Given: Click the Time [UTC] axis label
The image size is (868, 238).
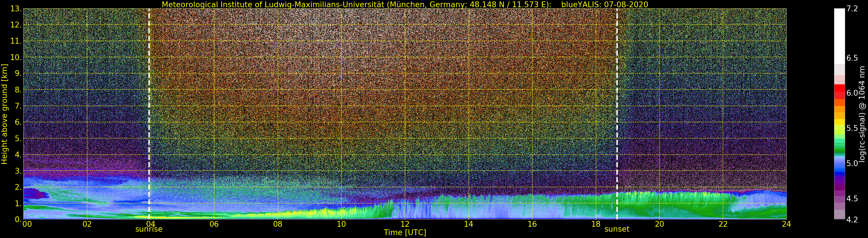Looking at the screenshot, I should (x=405, y=233).
